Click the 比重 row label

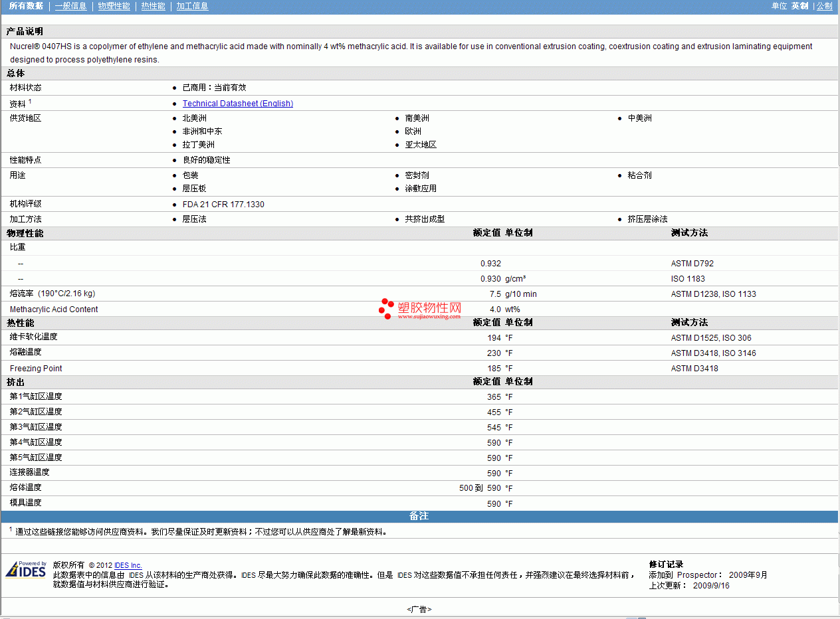(x=18, y=247)
